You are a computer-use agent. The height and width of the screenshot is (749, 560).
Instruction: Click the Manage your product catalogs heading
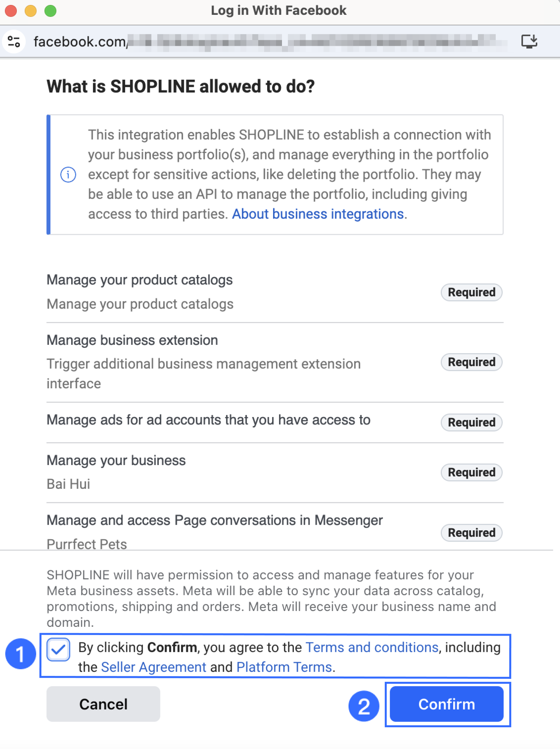click(139, 280)
